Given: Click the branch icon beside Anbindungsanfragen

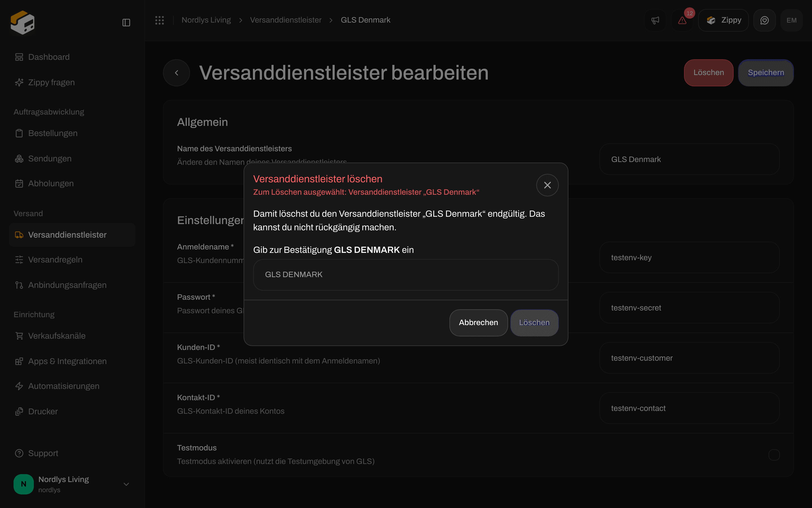Looking at the screenshot, I should [19, 285].
